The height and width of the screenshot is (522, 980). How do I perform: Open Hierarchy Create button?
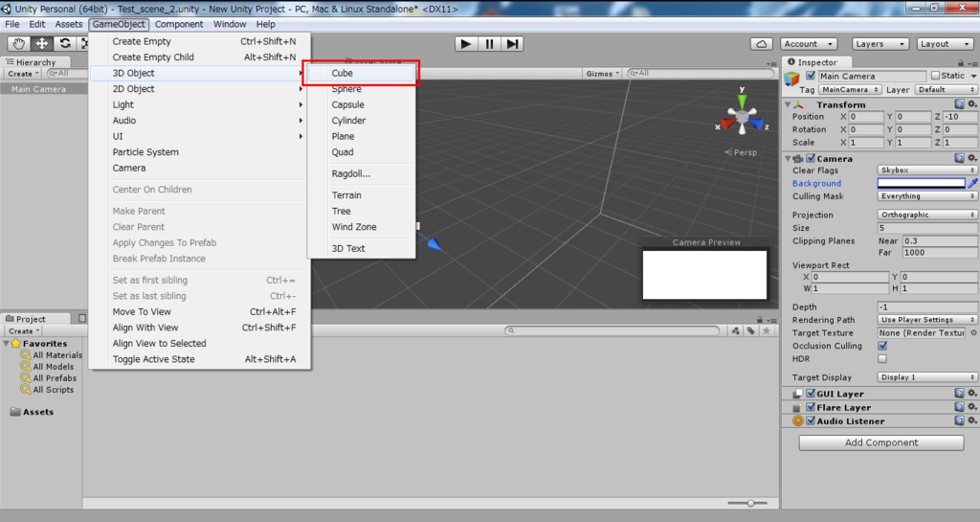coord(23,73)
